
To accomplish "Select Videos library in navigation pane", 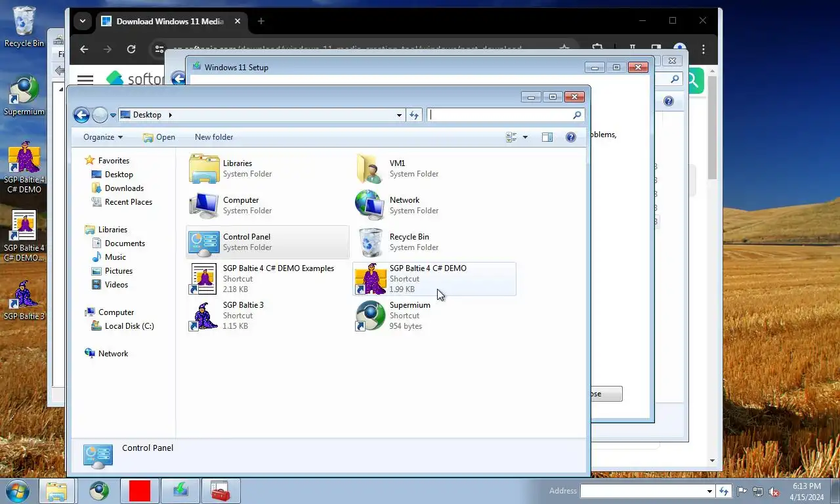I will point(116,285).
